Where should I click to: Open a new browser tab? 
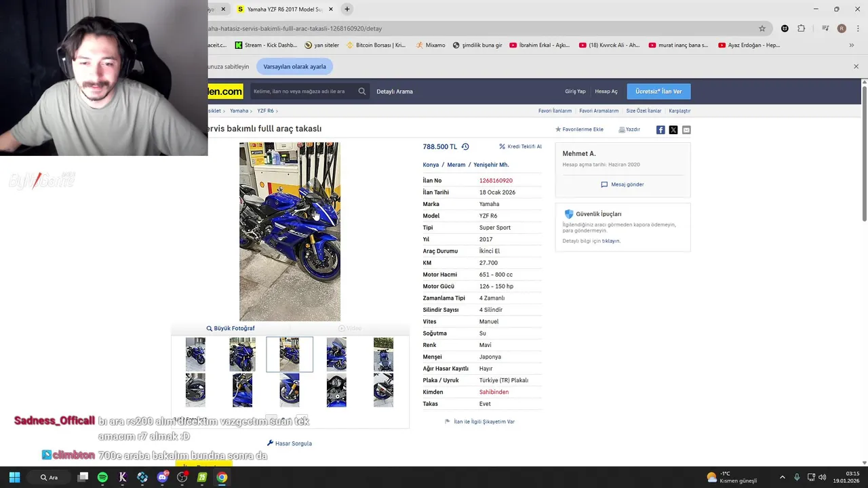click(347, 9)
